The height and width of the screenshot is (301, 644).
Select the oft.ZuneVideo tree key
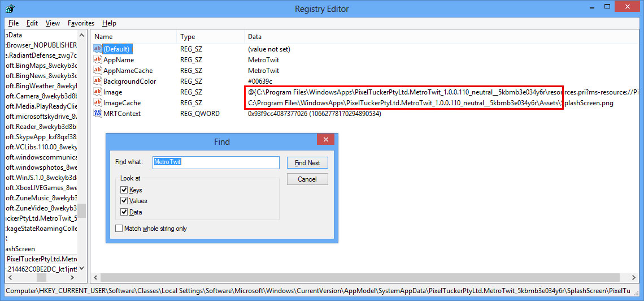[42, 208]
